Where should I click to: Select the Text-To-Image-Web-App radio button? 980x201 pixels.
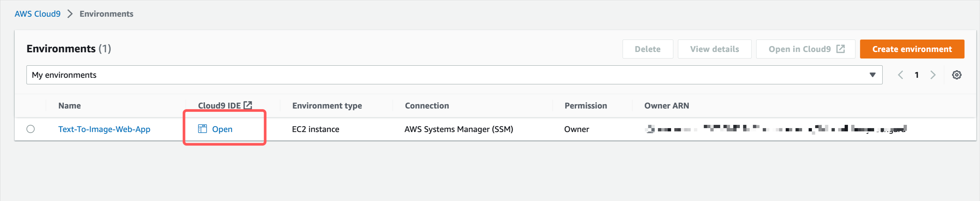(x=31, y=129)
